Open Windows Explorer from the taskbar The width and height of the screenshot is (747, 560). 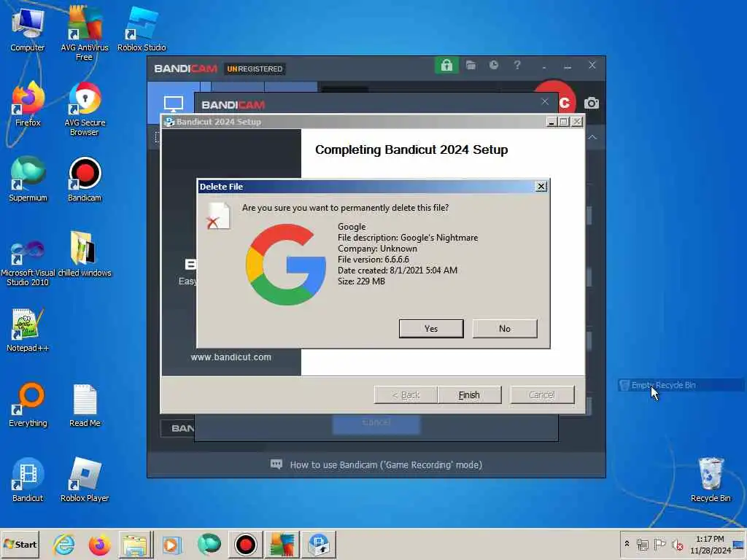pyautogui.click(x=136, y=544)
